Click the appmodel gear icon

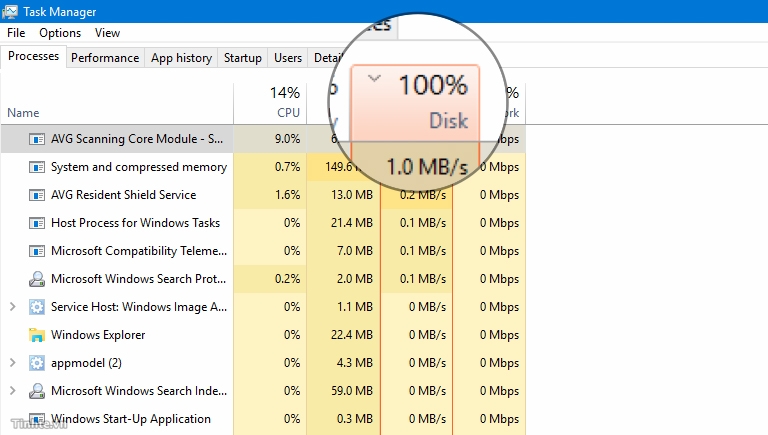pos(37,363)
